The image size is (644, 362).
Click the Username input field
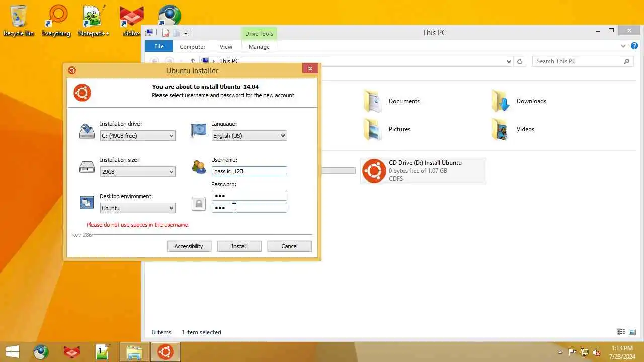[249, 171]
